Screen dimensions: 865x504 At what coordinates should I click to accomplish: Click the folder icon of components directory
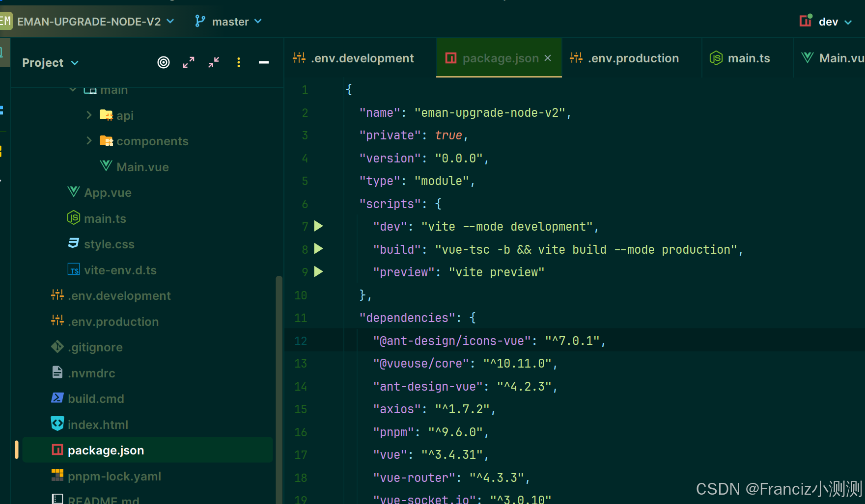click(x=106, y=141)
